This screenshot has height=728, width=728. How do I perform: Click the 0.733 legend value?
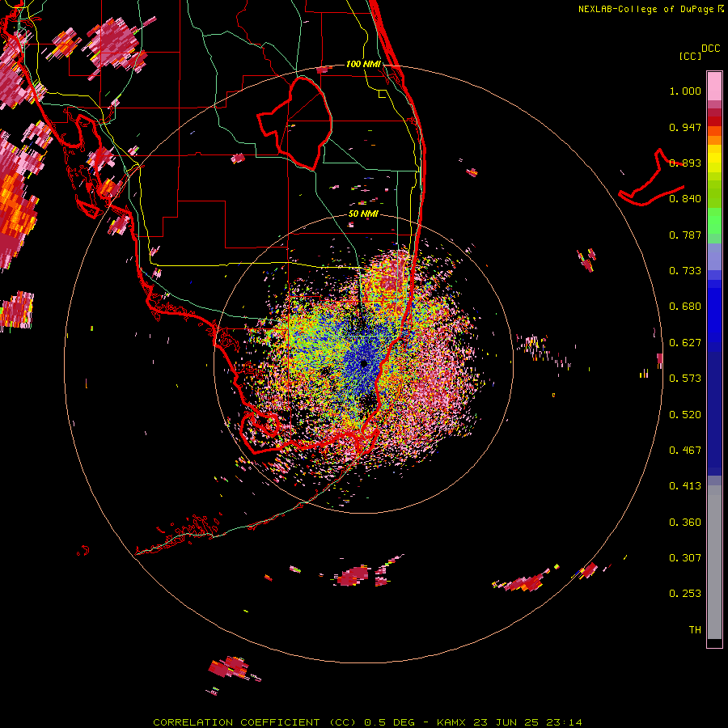(x=685, y=271)
